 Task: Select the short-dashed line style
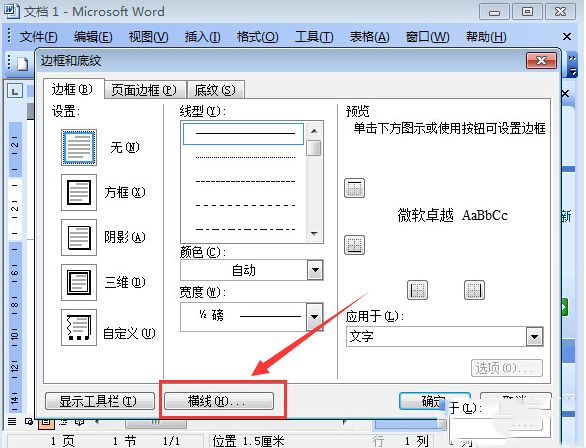point(246,182)
